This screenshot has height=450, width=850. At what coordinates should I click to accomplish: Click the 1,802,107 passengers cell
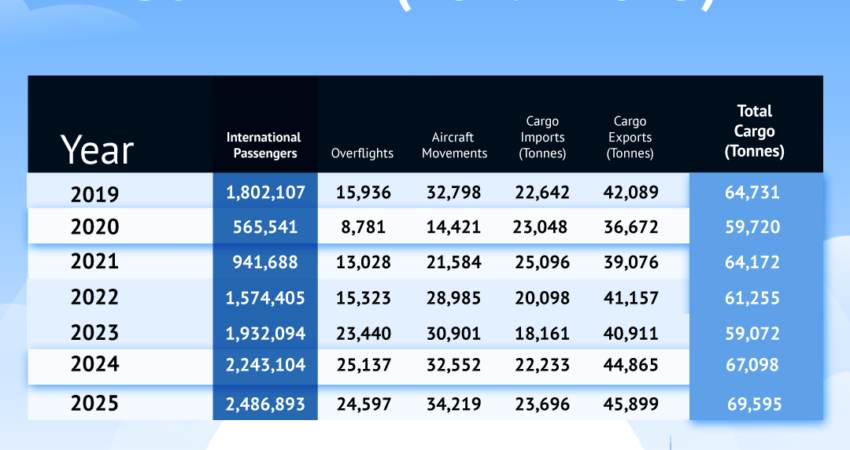tap(265, 192)
